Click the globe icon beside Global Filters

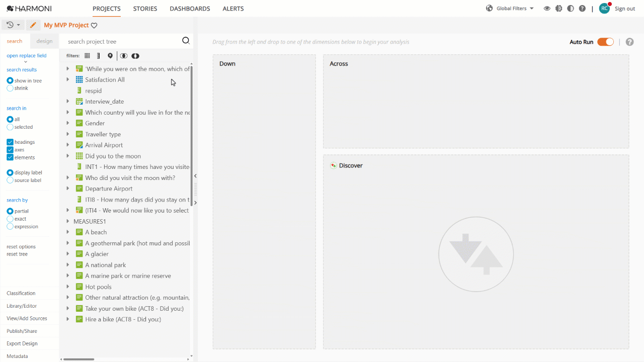pos(489,9)
